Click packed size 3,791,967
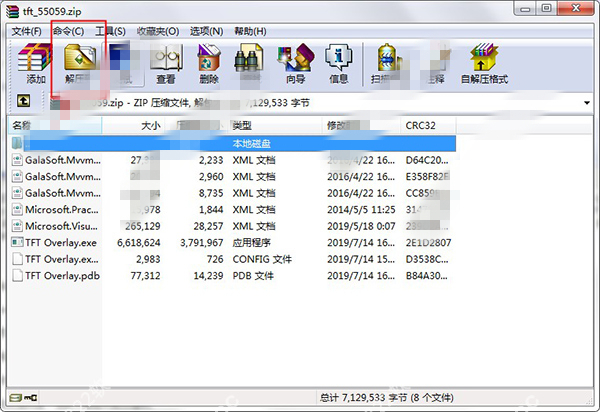This screenshot has width=600, height=412. coord(202,243)
